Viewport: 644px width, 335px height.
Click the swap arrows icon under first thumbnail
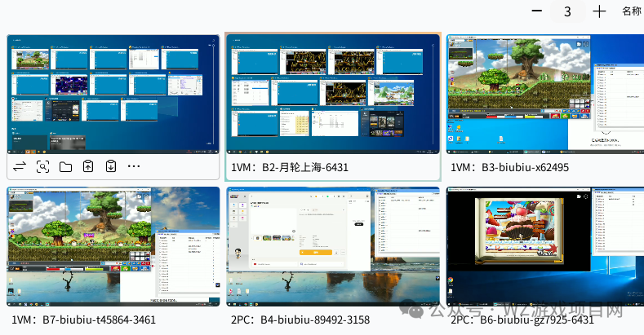(x=20, y=166)
